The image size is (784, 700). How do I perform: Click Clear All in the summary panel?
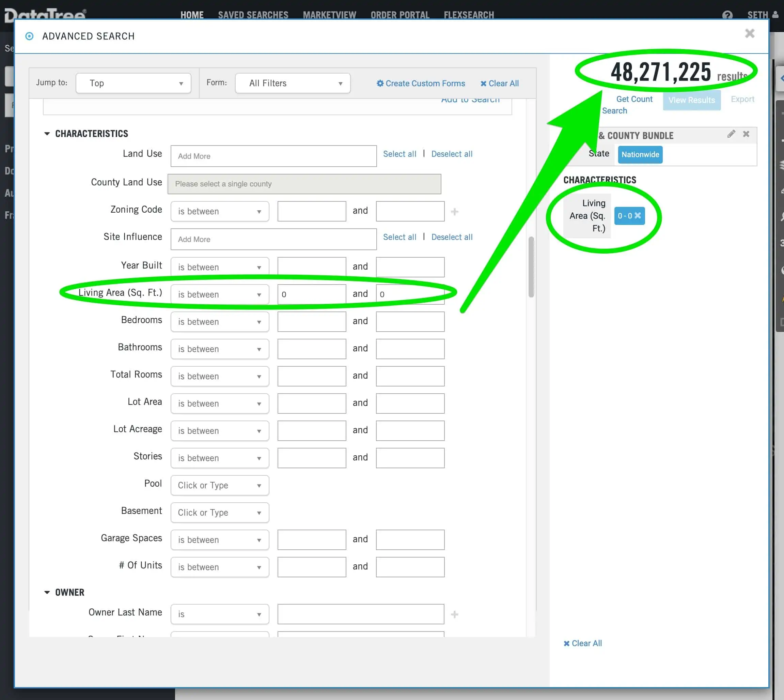[x=583, y=643]
